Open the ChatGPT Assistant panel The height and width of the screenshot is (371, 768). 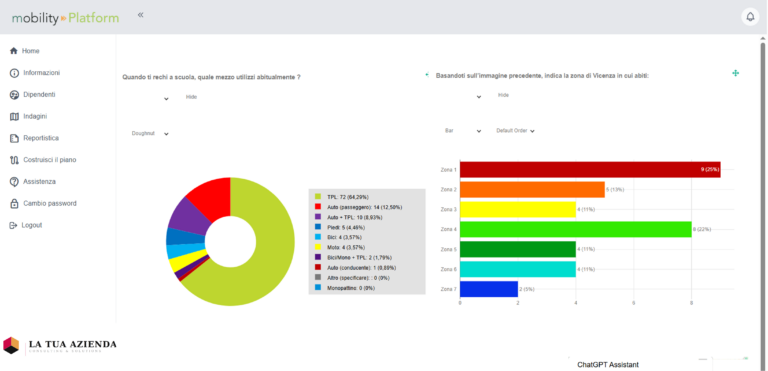click(x=608, y=365)
